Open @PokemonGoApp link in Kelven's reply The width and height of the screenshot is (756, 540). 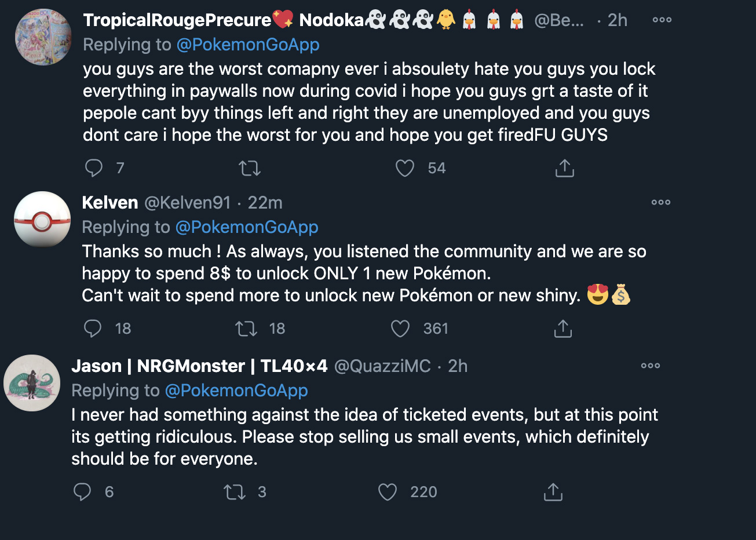click(x=246, y=227)
